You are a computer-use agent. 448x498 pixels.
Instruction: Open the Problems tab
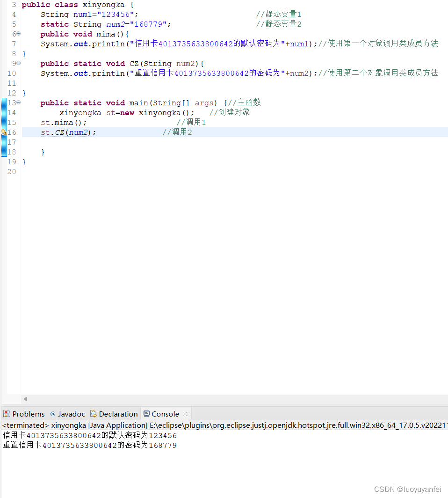point(24,414)
